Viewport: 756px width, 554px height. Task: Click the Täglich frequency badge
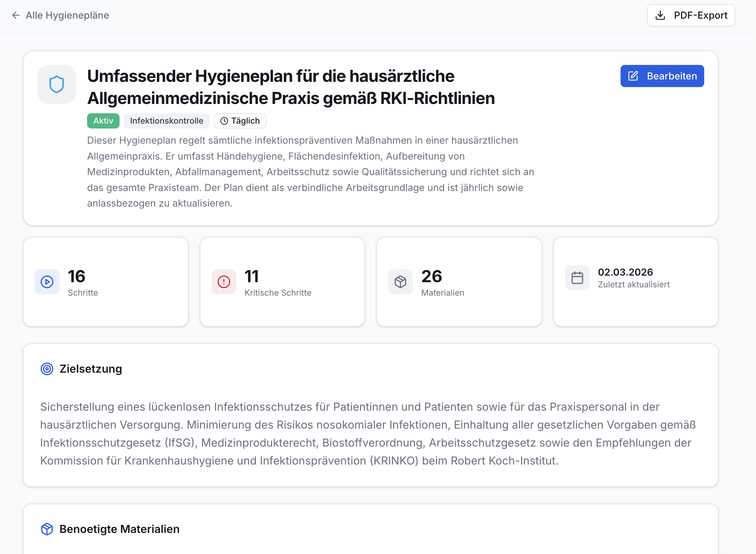(240, 121)
